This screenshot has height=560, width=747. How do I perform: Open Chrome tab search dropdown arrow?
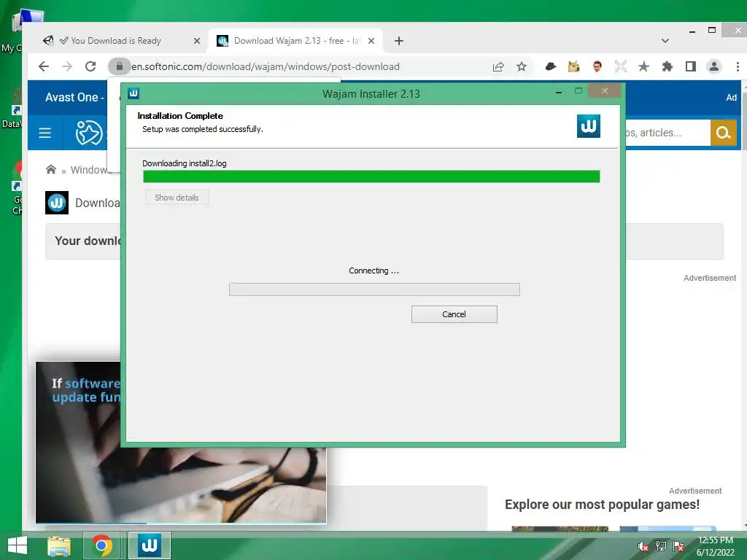[x=665, y=41]
